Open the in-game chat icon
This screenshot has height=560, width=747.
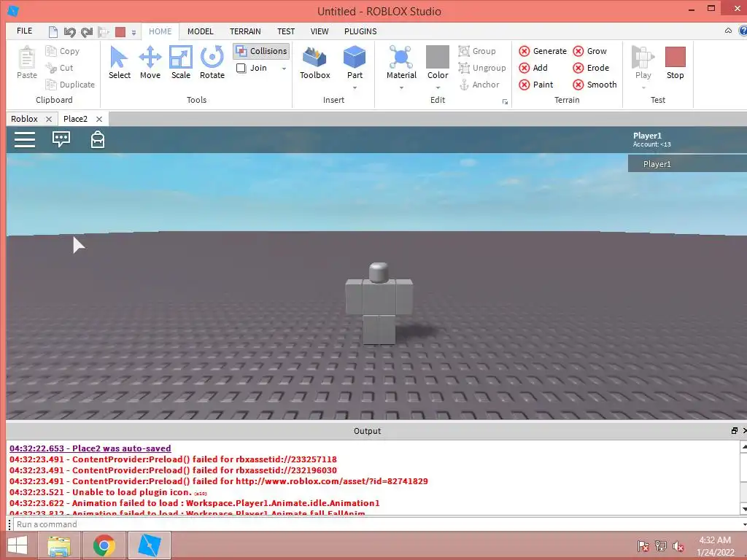[x=61, y=139]
